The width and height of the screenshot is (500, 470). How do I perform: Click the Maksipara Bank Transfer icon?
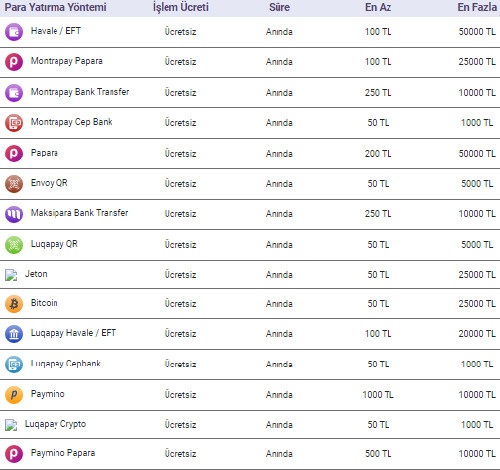click(x=14, y=214)
